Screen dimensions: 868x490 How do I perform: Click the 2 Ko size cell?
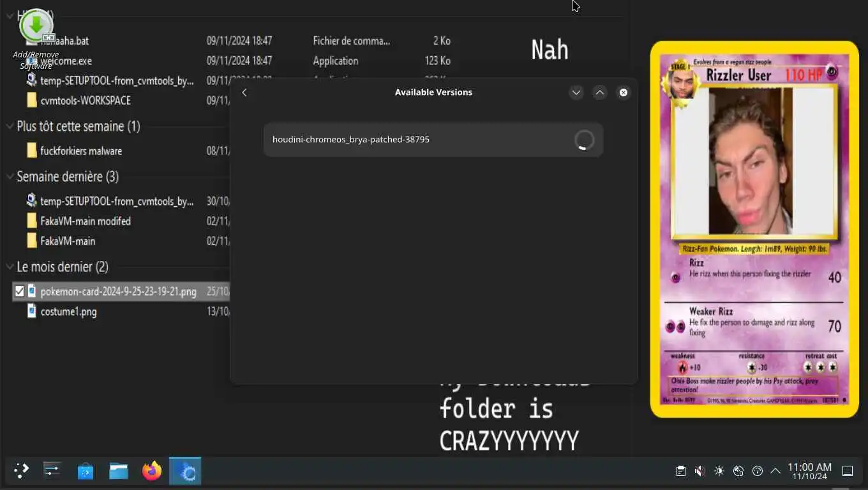tap(442, 41)
